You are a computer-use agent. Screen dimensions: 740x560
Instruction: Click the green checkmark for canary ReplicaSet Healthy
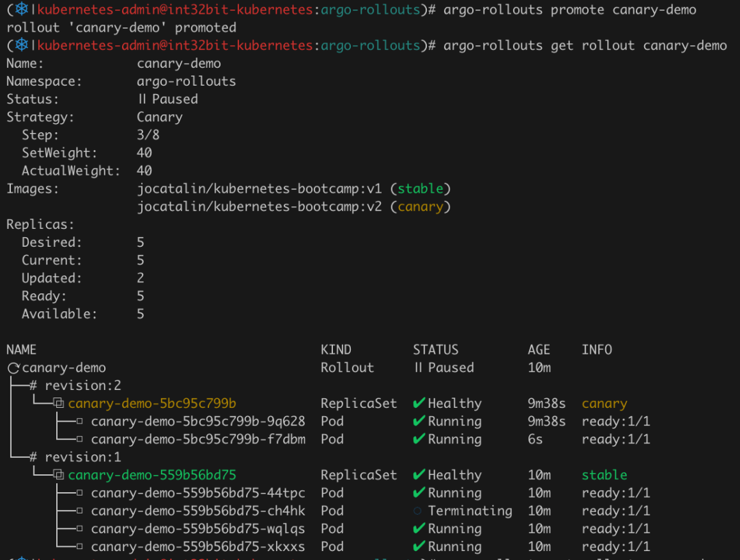tap(419, 404)
